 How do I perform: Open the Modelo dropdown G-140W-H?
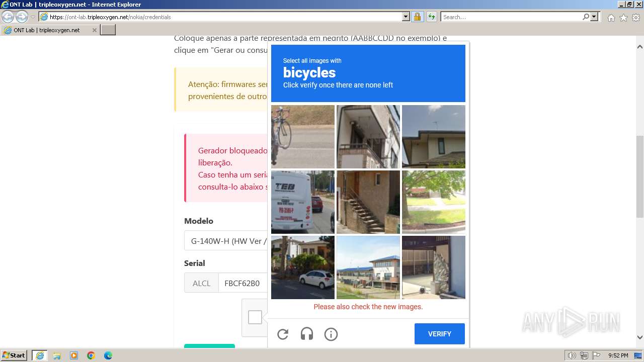click(x=226, y=241)
